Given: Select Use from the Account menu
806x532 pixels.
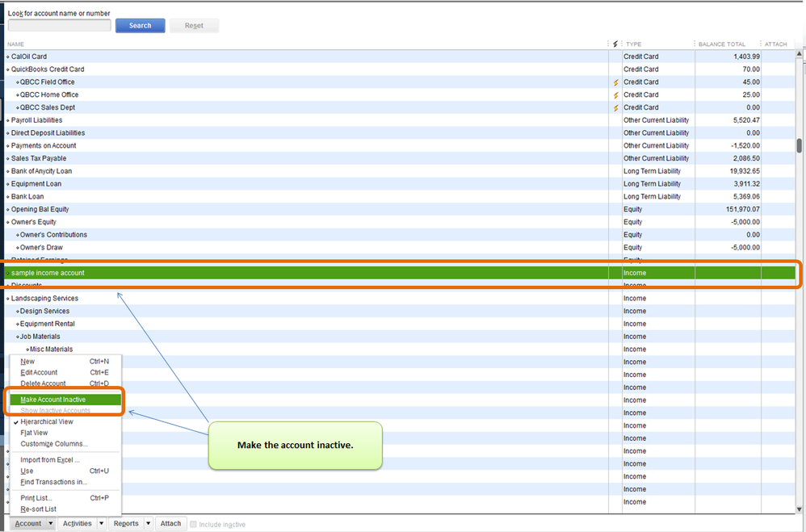Looking at the screenshot, I should click(65, 471).
